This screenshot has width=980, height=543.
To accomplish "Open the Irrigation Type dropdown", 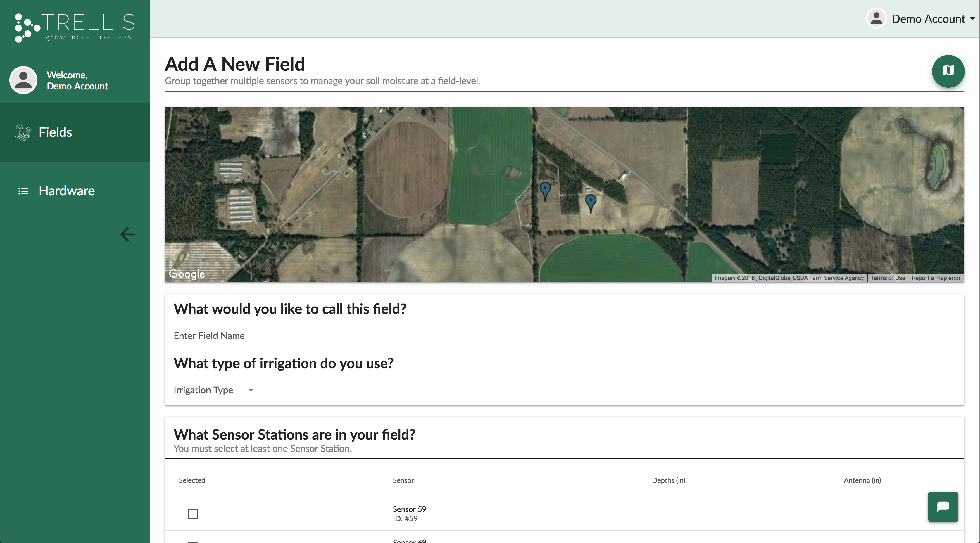I will coord(215,390).
